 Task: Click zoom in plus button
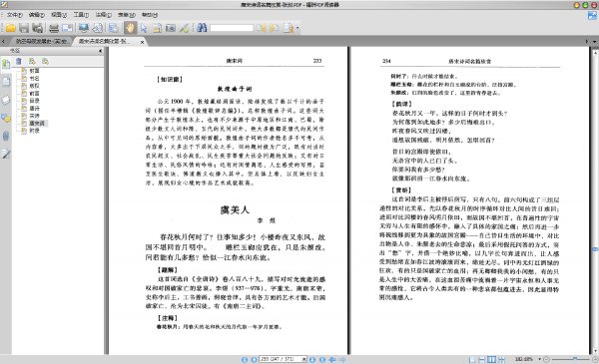click(x=595, y=359)
